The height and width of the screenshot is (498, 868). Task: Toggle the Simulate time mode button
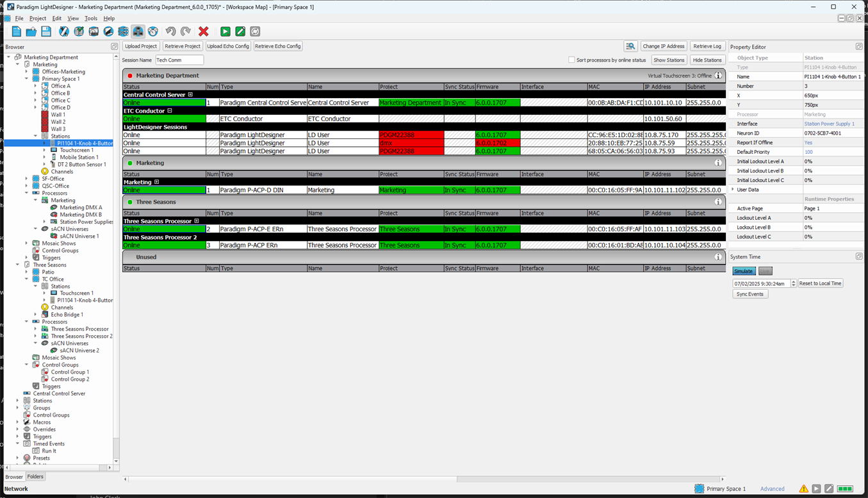pos(743,271)
